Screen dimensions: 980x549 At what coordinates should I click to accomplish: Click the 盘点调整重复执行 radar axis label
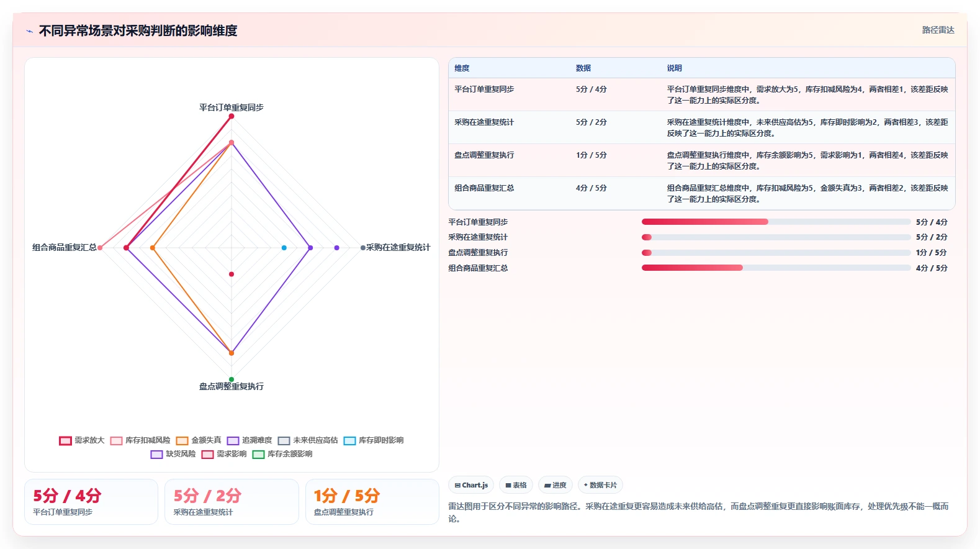click(x=232, y=386)
